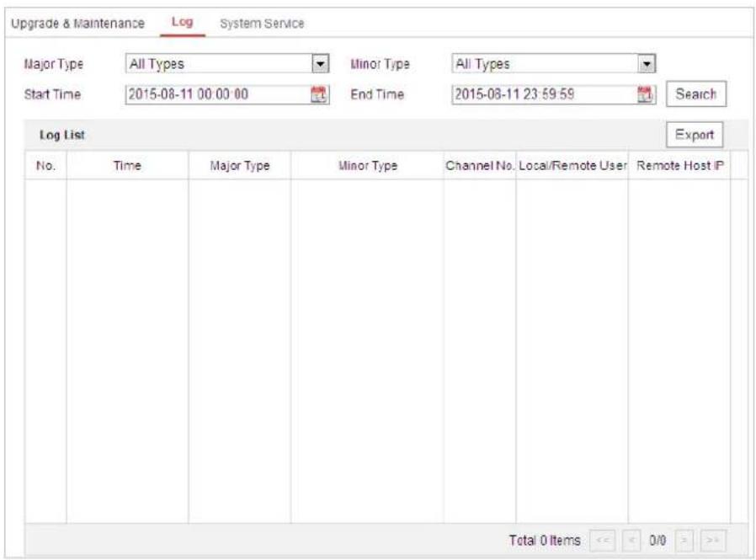
Task: Click the Minor Type combo box
Action: tap(553, 64)
